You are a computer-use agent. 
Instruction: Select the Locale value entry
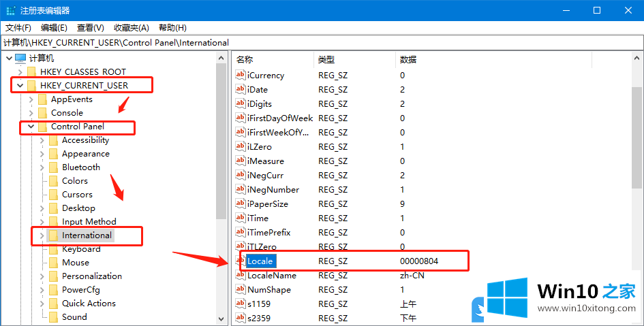[x=260, y=261]
